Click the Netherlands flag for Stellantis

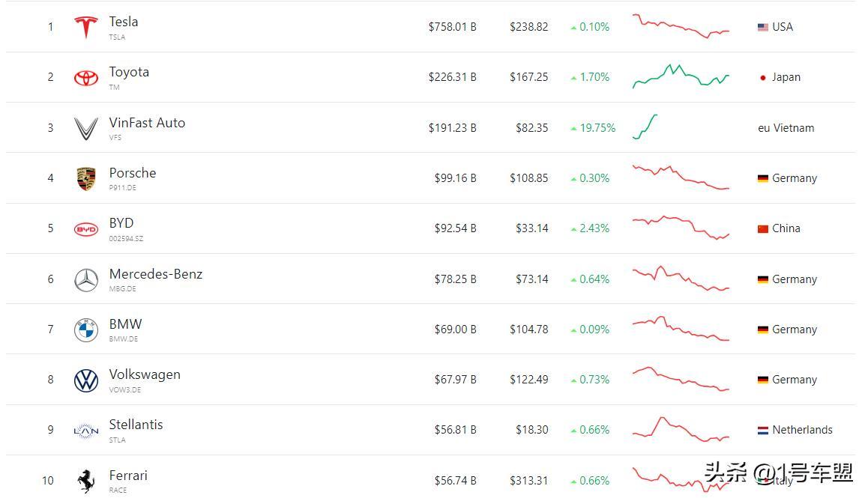click(763, 430)
